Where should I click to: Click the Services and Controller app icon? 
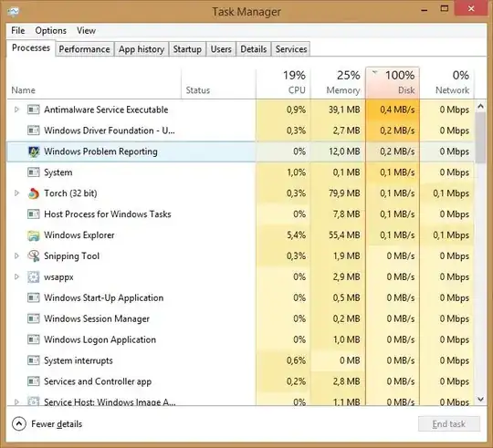34,381
